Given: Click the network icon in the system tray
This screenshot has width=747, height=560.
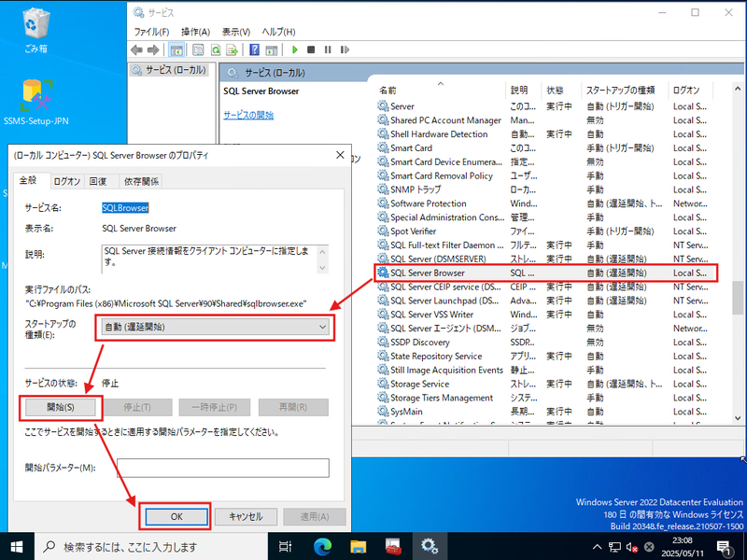Looking at the screenshot, I should point(615,547).
